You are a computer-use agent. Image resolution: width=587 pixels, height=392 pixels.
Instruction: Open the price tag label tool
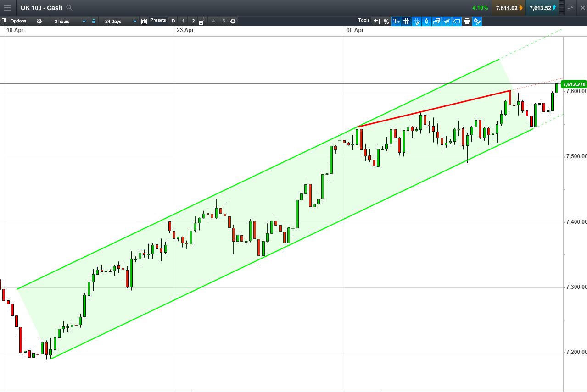pyautogui.click(x=457, y=21)
